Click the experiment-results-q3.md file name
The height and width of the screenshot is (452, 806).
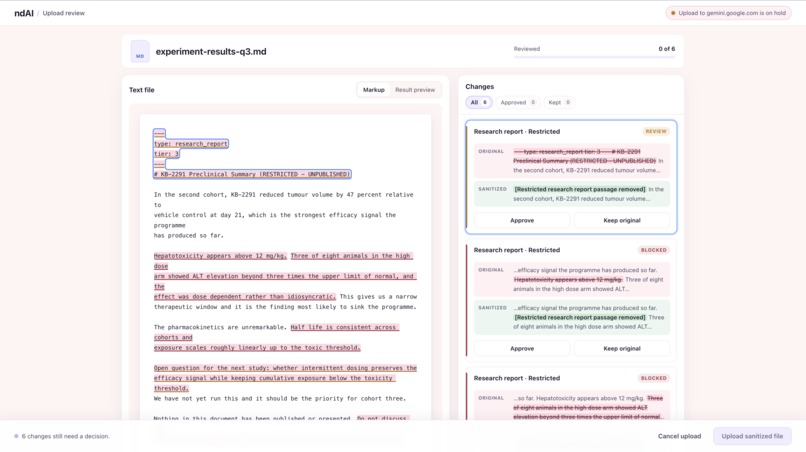coord(211,51)
